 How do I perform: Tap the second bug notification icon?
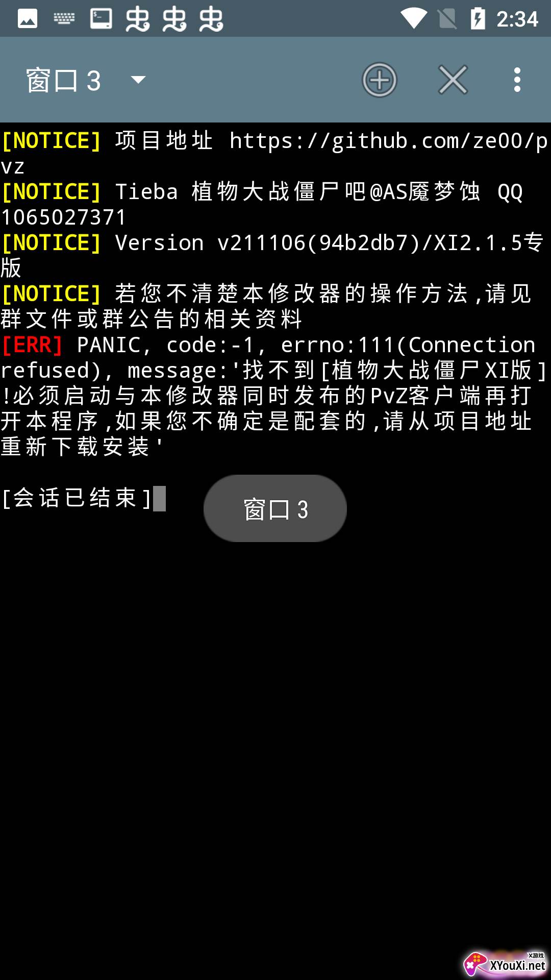174,19
